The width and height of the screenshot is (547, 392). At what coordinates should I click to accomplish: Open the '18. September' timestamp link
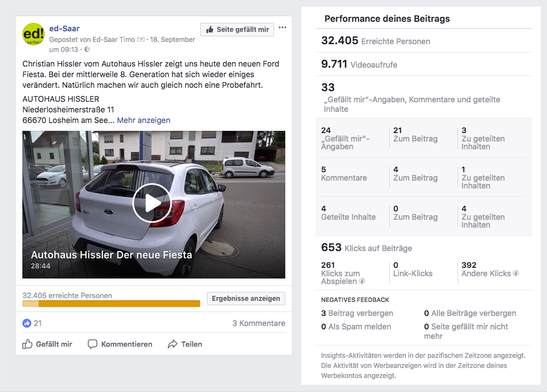tap(172, 40)
